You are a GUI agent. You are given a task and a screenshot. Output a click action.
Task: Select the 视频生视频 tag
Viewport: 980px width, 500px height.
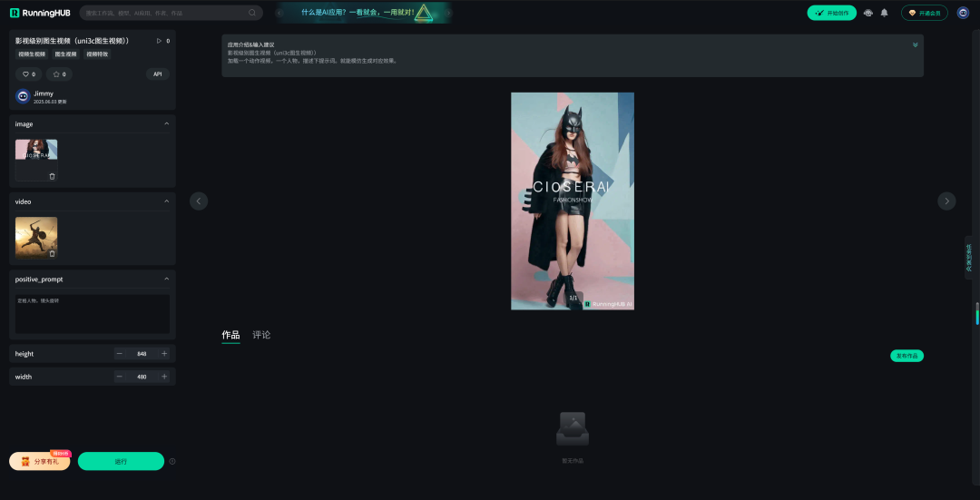[32, 54]
